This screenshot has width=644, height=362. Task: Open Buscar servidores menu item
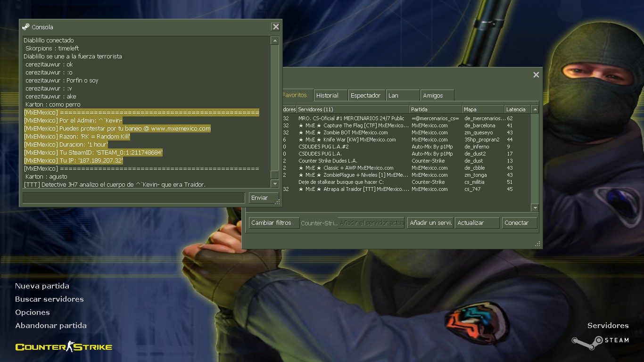(49, 299)
